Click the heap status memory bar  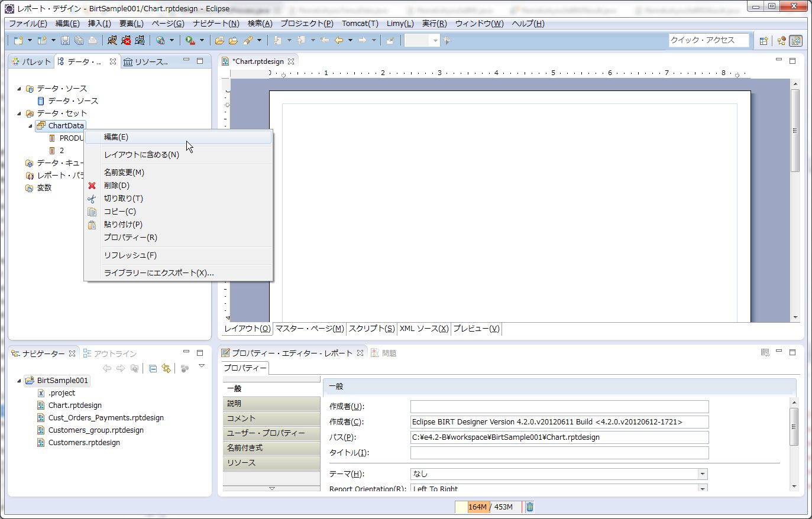489,507
